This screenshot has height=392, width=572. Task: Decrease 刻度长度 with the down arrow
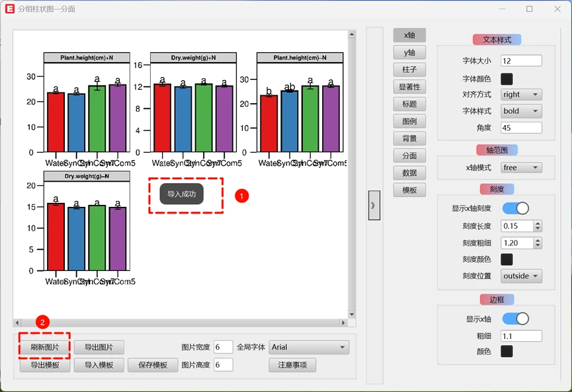(x=538, y=229)
